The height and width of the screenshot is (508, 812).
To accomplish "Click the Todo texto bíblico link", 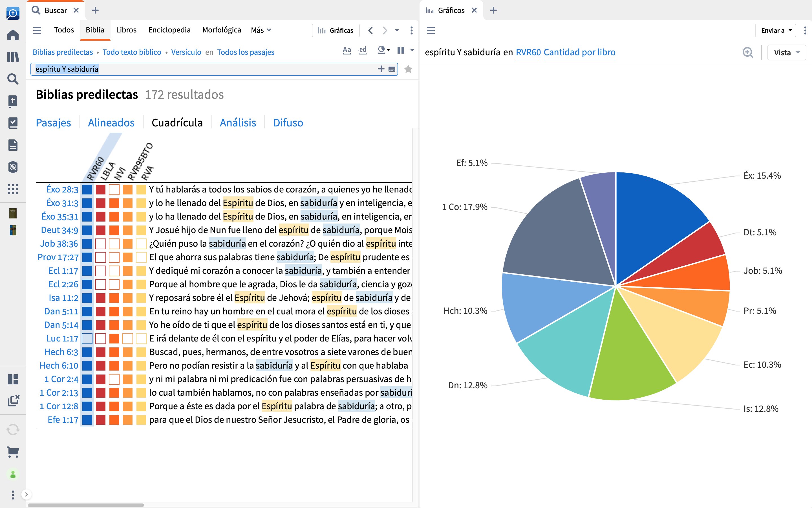I will coord(132,52).
